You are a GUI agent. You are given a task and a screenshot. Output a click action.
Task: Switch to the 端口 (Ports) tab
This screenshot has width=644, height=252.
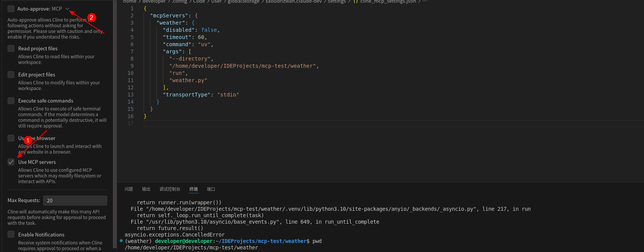click(x=211, y=189)
